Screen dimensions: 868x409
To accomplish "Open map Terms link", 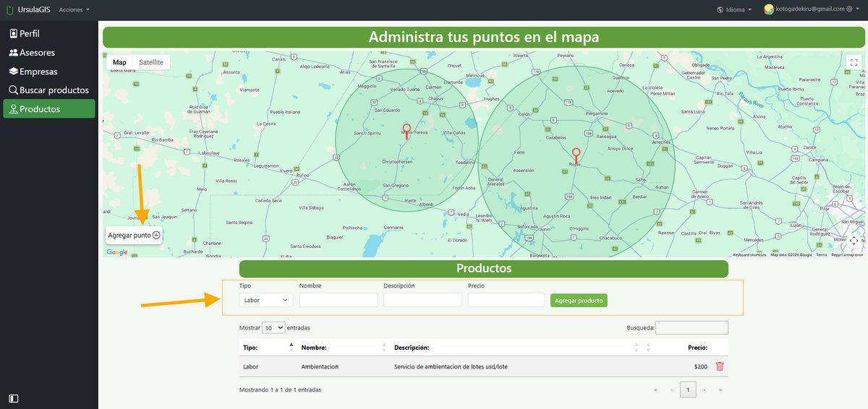I will (x=822, y=254).
